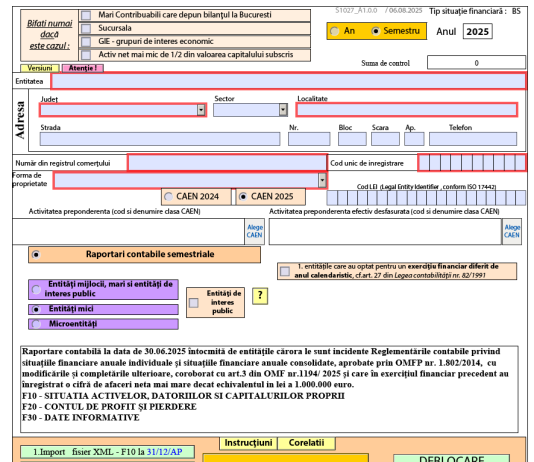Click Activitatea preponderenta efectiv desfasurata text box
534x462 pixels.
click(385, 232)
